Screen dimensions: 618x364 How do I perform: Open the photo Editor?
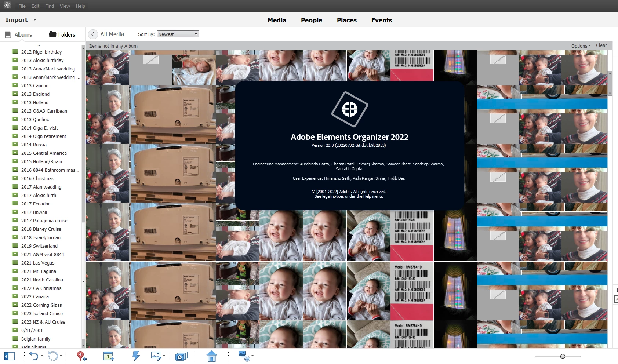tap(156, 356)
